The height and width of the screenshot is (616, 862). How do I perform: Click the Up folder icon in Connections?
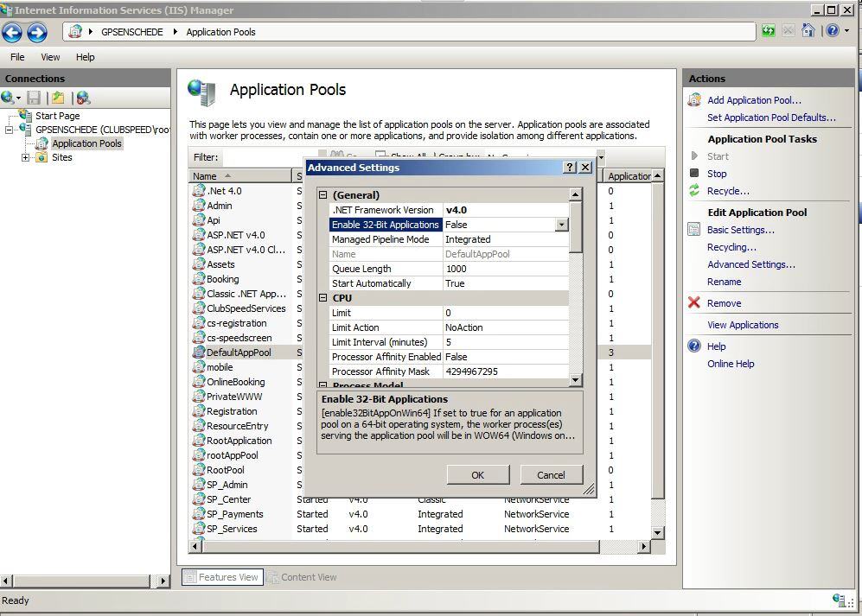(58, 98)
